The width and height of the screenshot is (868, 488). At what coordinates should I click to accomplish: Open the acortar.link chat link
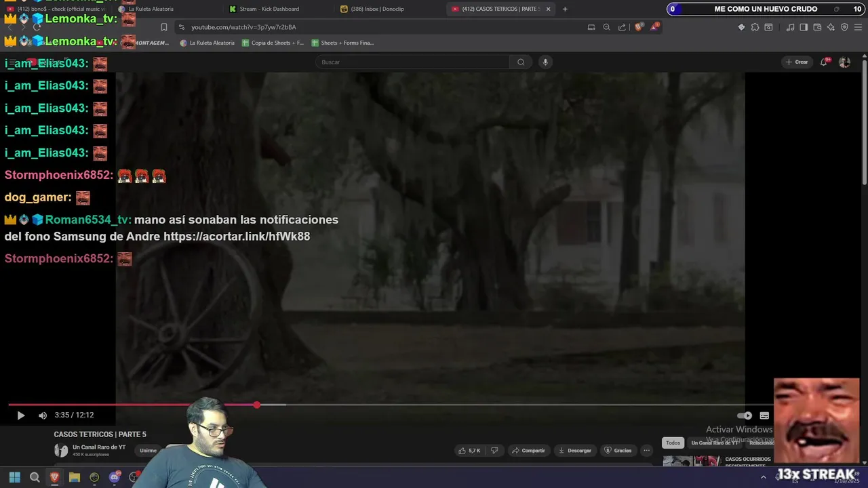pyautogui.click(x=237, y=237)
